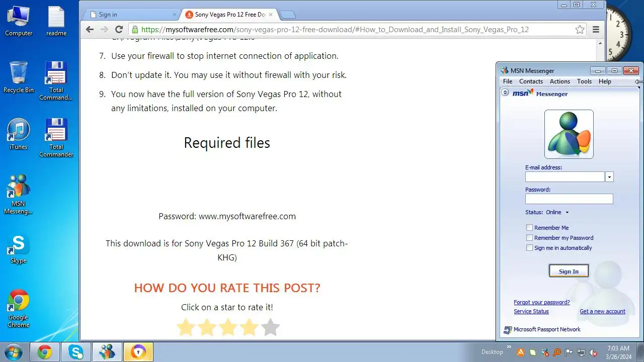Image resolution: width=644 pixels, height=362 pixels.
Task: Click the orange lock app in taskbar
Action: pos(138,352)
